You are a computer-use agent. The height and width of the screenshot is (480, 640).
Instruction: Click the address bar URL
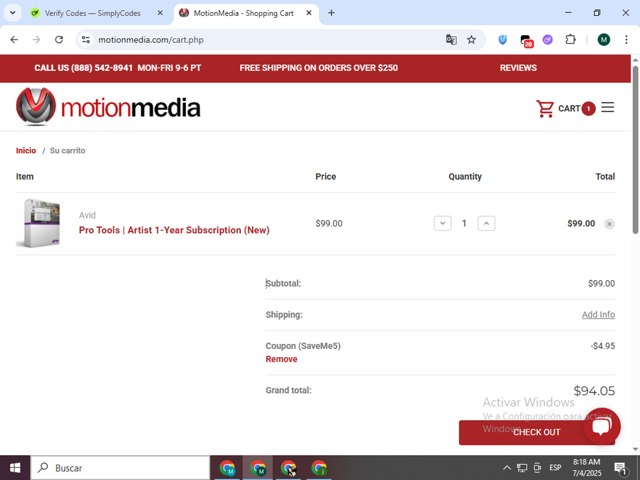coord(151,40)
